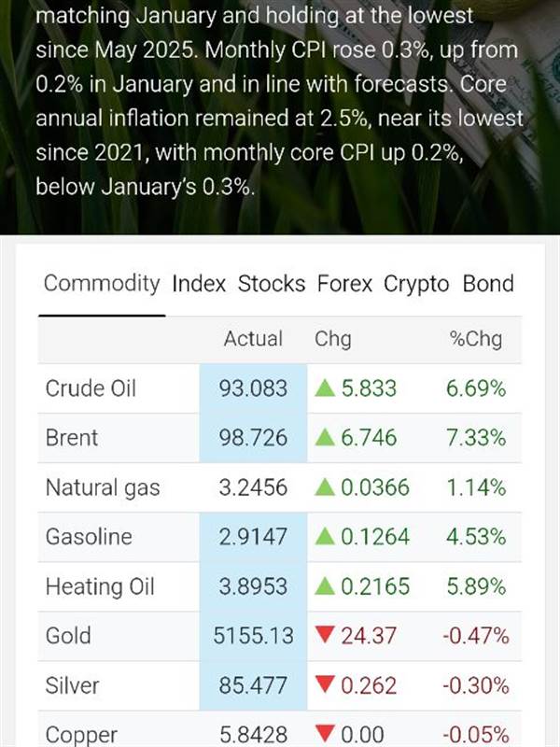
Task: Click the Actual column header
Action: [253, 339]
